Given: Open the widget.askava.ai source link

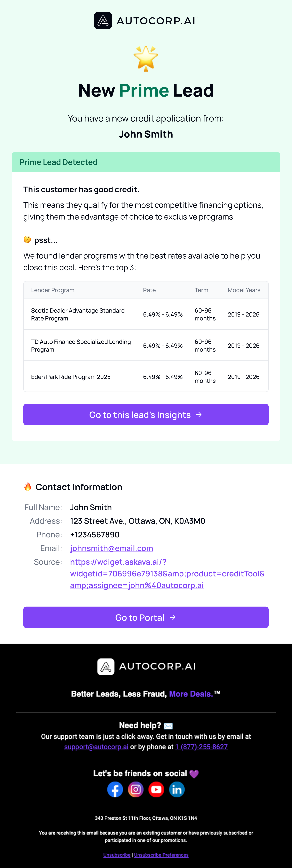Looking at the screenshot, I should [x=167, y=574].
